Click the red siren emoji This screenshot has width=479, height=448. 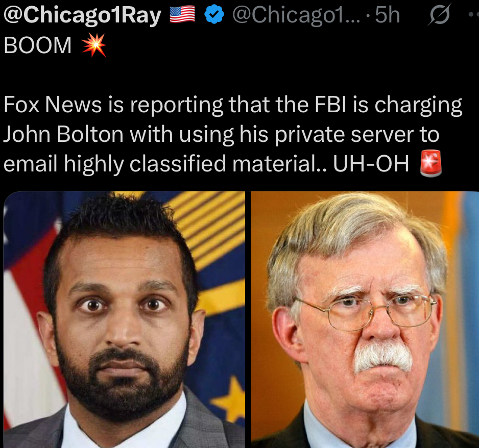430,163
